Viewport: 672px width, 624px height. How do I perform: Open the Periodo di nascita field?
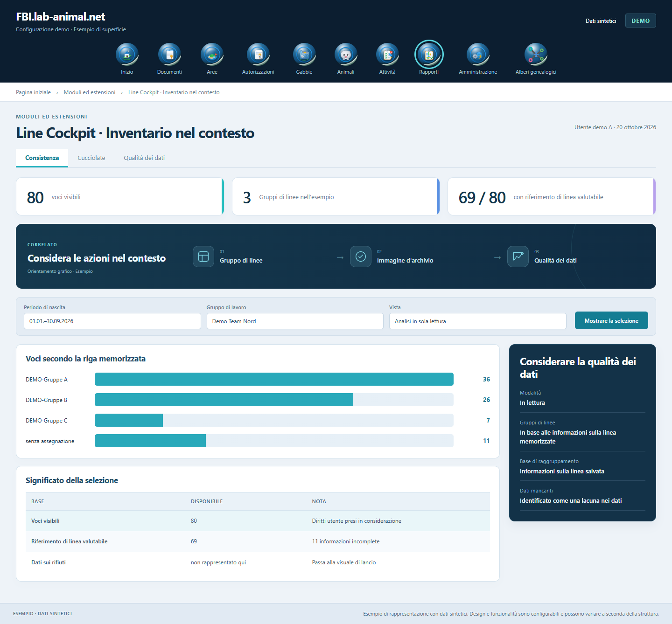(x=112, y=321)
